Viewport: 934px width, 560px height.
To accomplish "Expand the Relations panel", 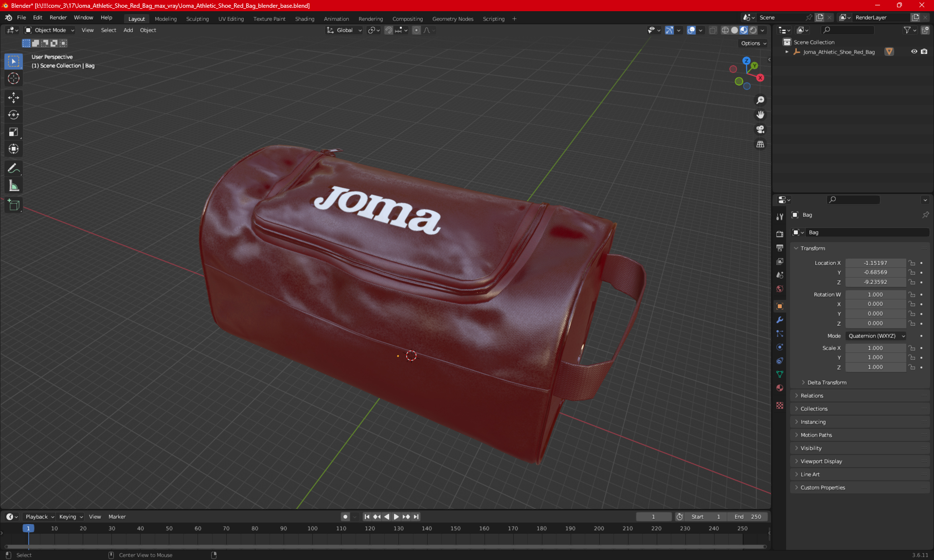I will point(860,396).
